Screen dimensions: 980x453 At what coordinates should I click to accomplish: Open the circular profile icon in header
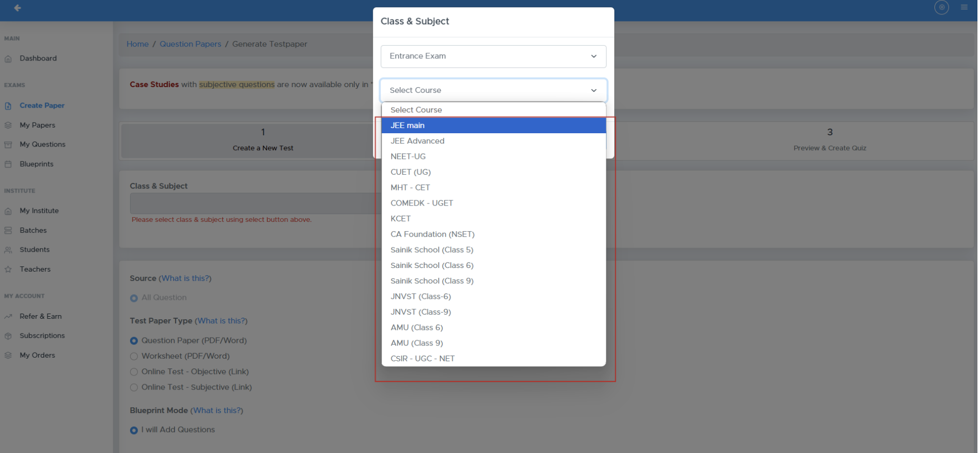click(941, 7)
